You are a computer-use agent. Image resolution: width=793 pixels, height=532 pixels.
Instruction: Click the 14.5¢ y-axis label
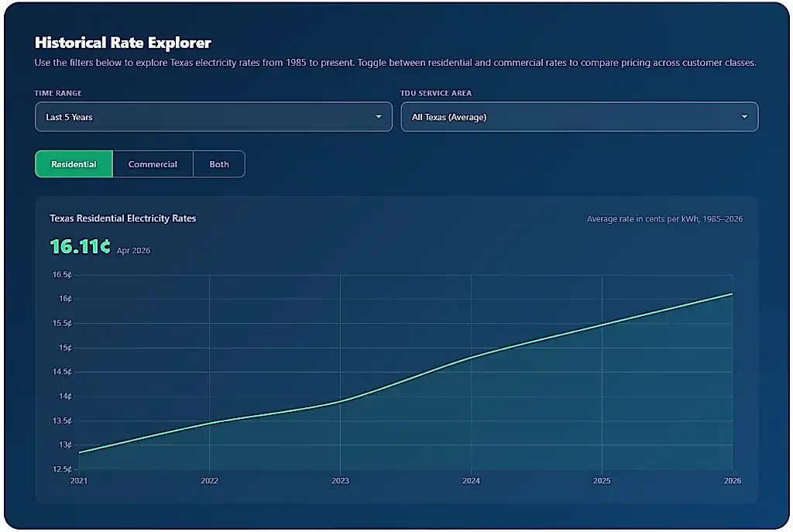[x=62, y=372]
